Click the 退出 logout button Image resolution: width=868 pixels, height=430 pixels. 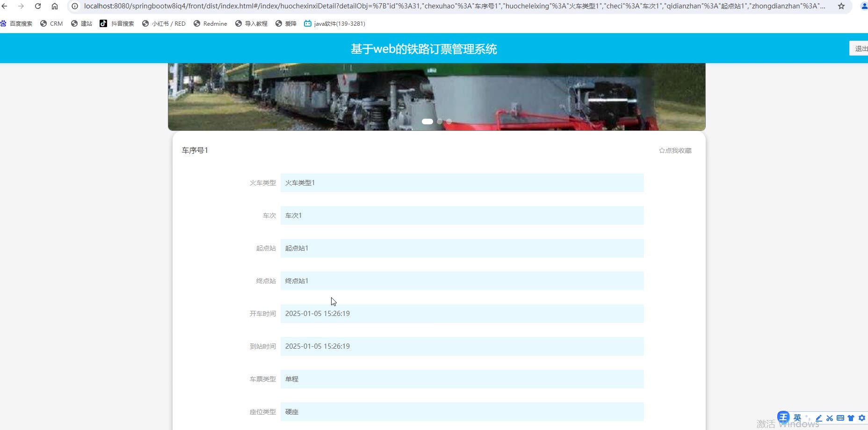[x=860, y=49]
